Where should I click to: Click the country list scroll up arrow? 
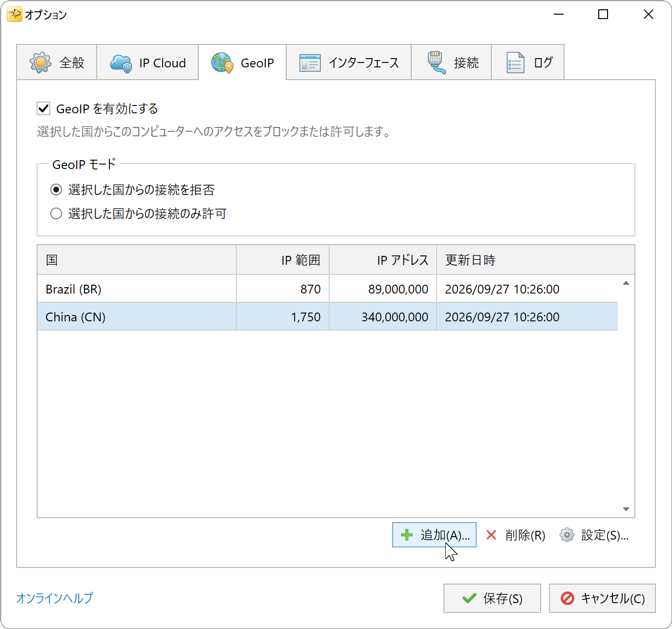tap(626, 283)
